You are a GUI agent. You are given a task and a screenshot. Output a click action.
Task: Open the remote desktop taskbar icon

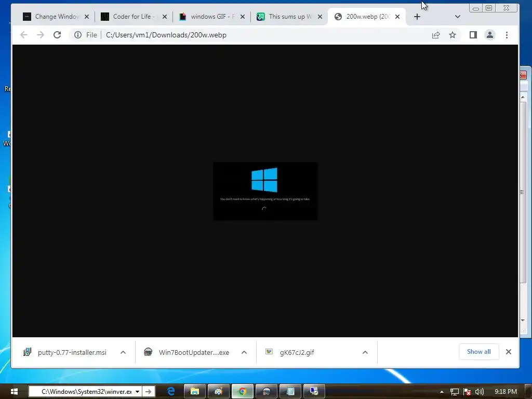[x=314, y=392]
